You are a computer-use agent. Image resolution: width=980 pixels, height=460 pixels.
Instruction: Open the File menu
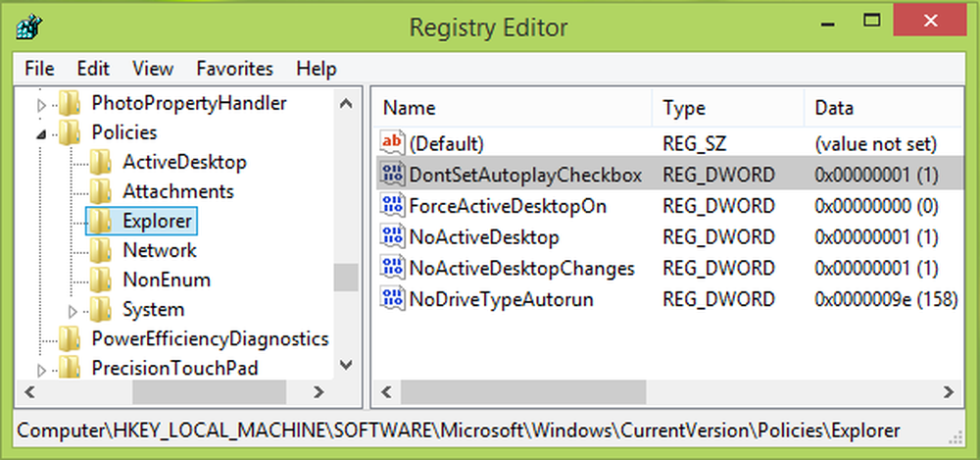click(39, 69)
